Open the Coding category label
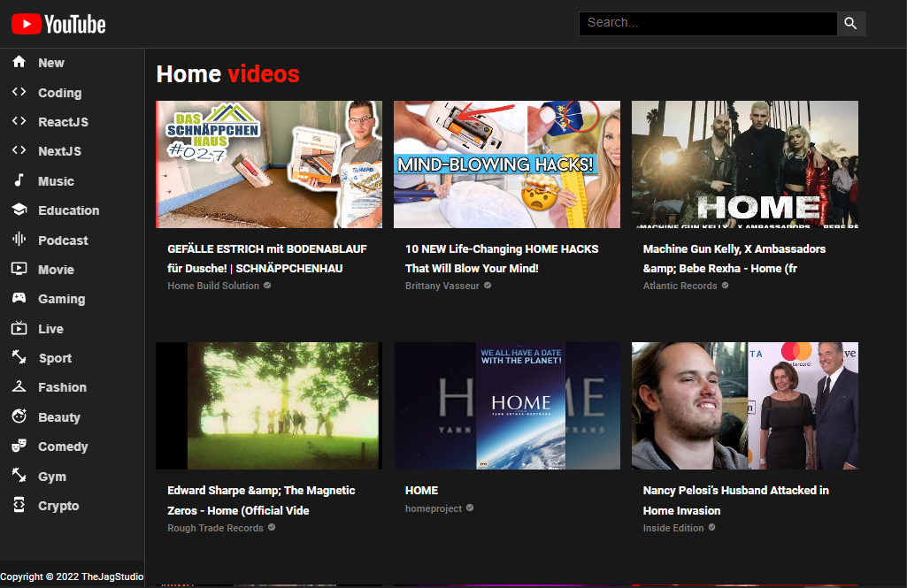 pyautogui.click(x=59, y=93)
